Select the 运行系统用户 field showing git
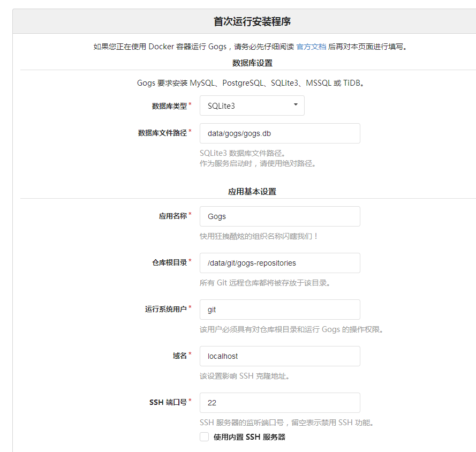Image resolution: width=476 pixels, height=452 pixels. pos(279,310)
